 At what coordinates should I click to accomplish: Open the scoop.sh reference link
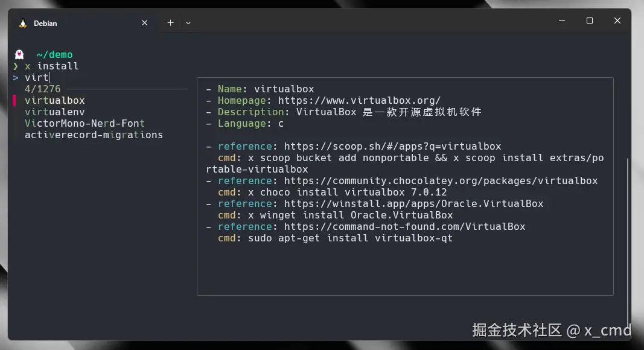click(393, 146)
